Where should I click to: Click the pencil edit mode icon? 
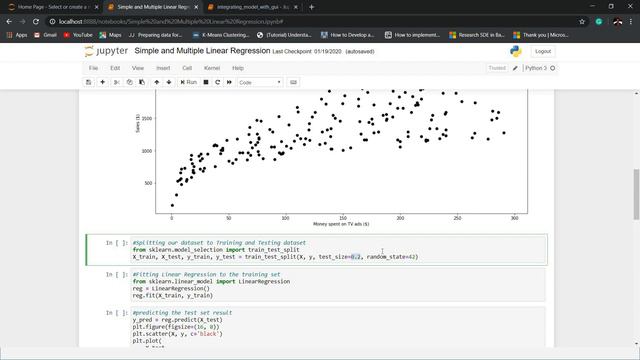[515, 68]
